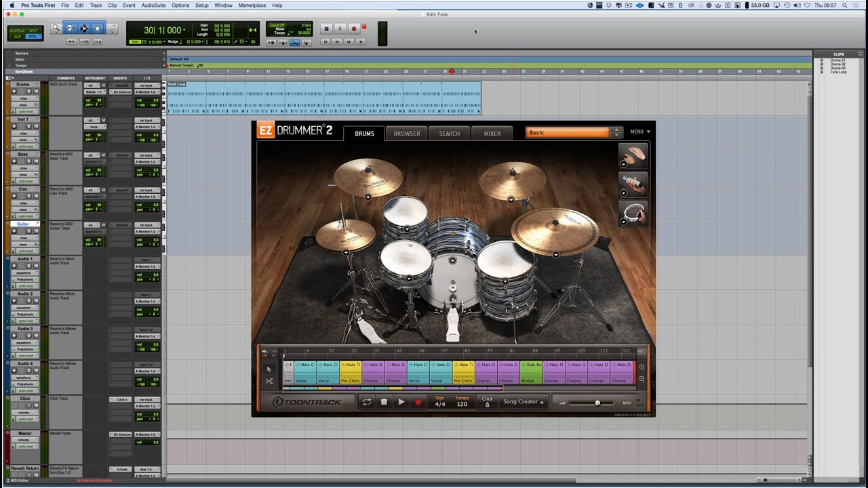Click EZdrummer stop button
The height and width of the screenshot is (488, 868).
(x=384, y=402)
